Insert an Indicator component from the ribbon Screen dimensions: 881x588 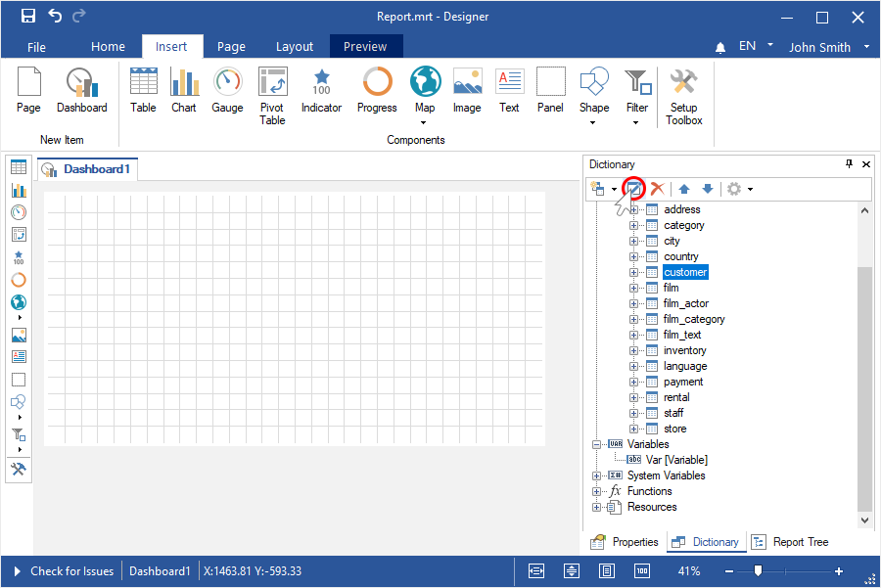tap(321, 90)
